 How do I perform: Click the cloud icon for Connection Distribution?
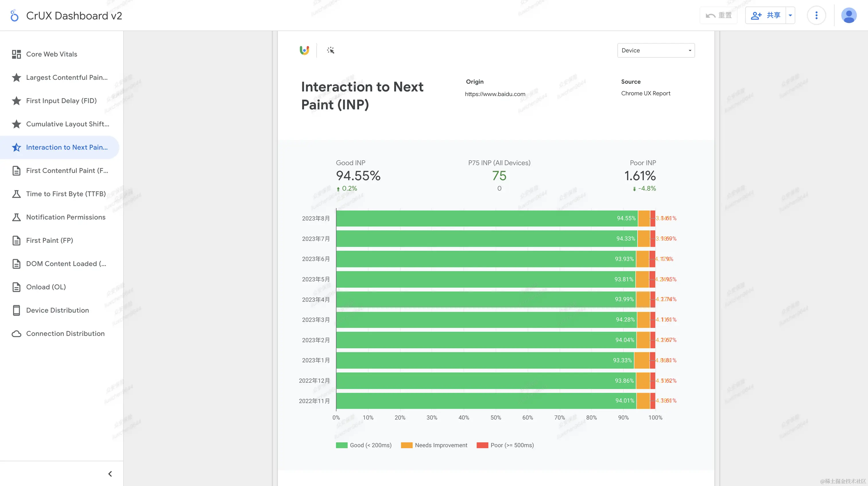16,333
